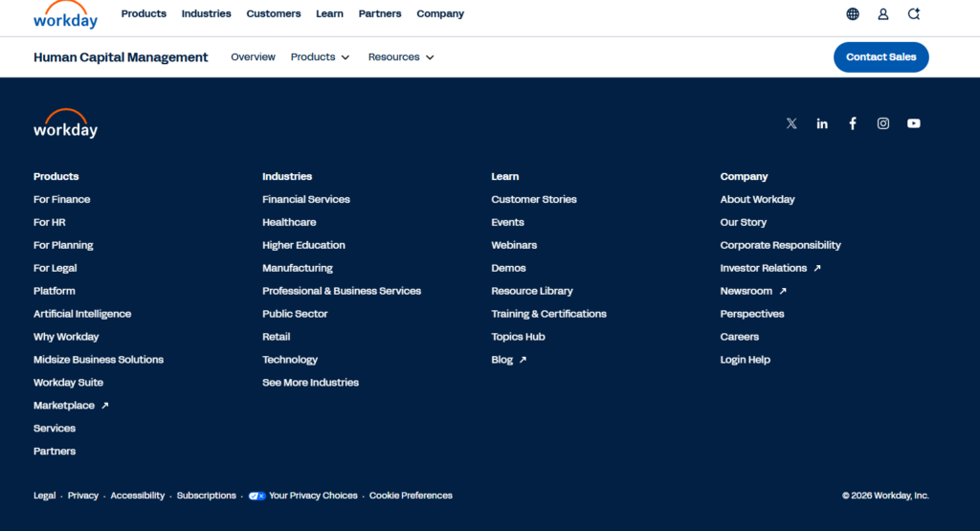Expand the Products dropdown in the sub-navigation

pyautogui.click(x=320, y=56)
